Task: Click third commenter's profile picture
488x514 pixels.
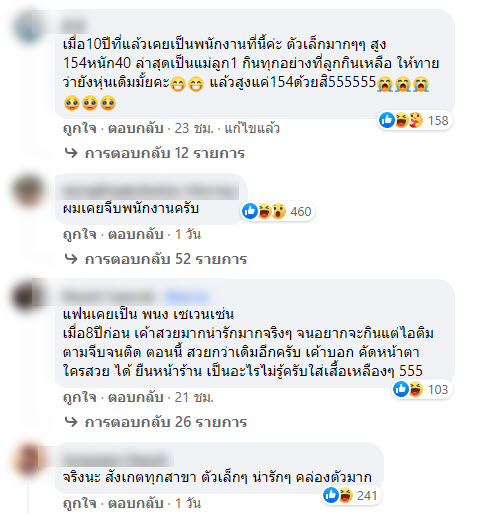Action: pyautogui.click(x=29, y=296)
